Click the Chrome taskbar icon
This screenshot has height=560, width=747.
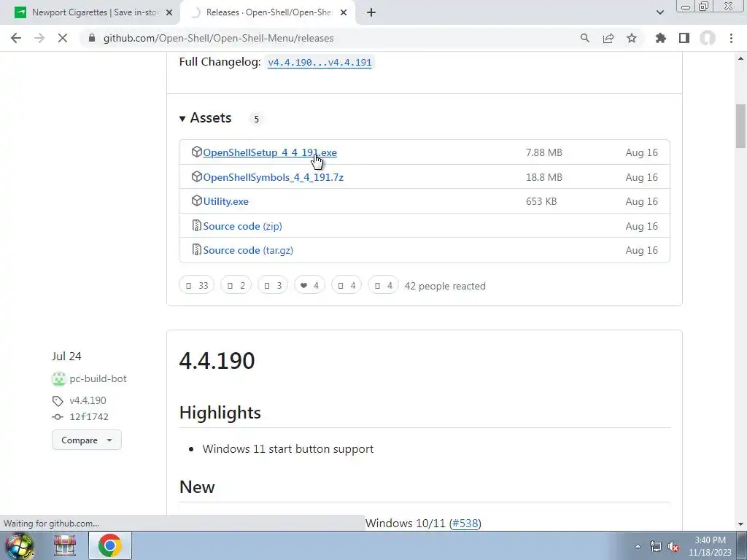pos(109,545)
